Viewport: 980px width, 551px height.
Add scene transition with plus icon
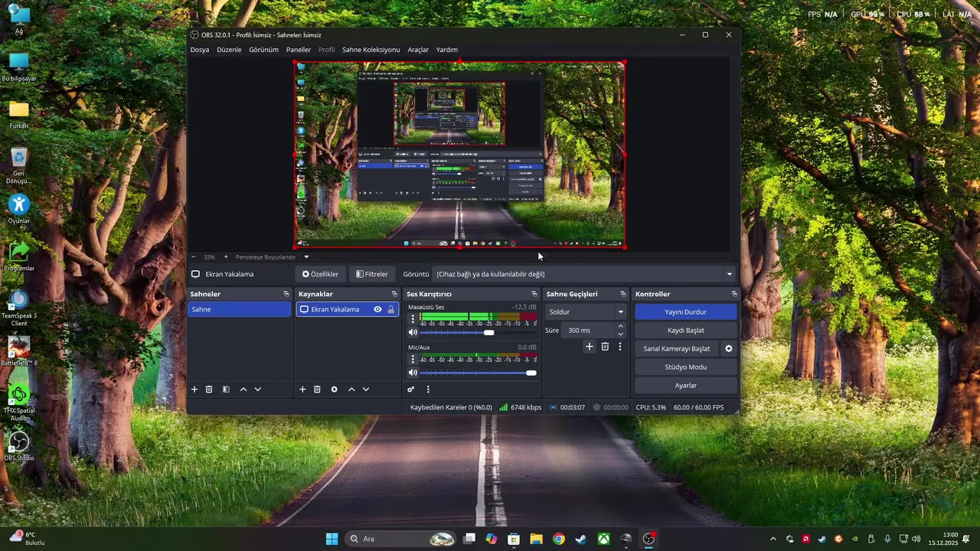click(x=590, y=347)
